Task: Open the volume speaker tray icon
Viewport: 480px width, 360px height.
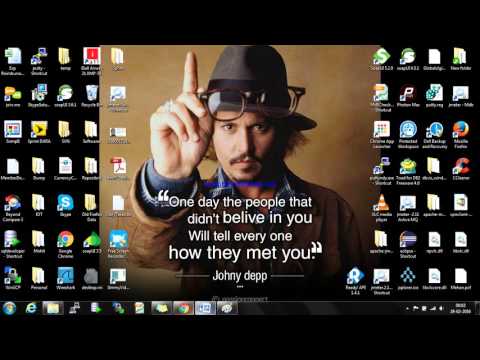Action: pyautogui.click(x=442, y=309)
